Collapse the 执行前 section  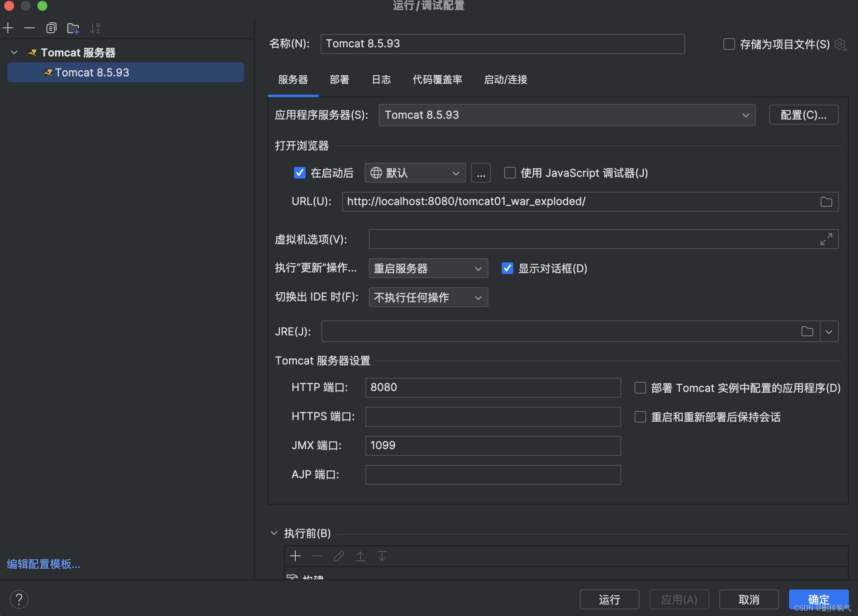click(274, 533)
